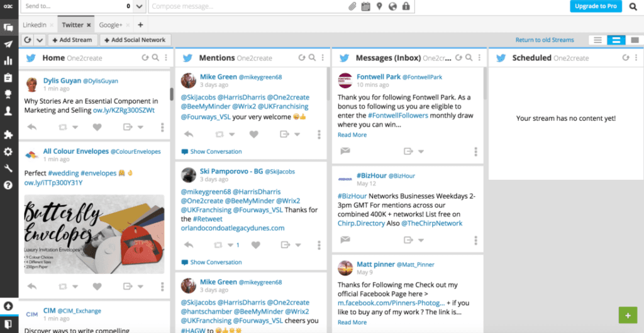Like Dylis Guyan's tweet
Image resolution: width=644 pixels, height=333 pixels.
coord(97,127)
